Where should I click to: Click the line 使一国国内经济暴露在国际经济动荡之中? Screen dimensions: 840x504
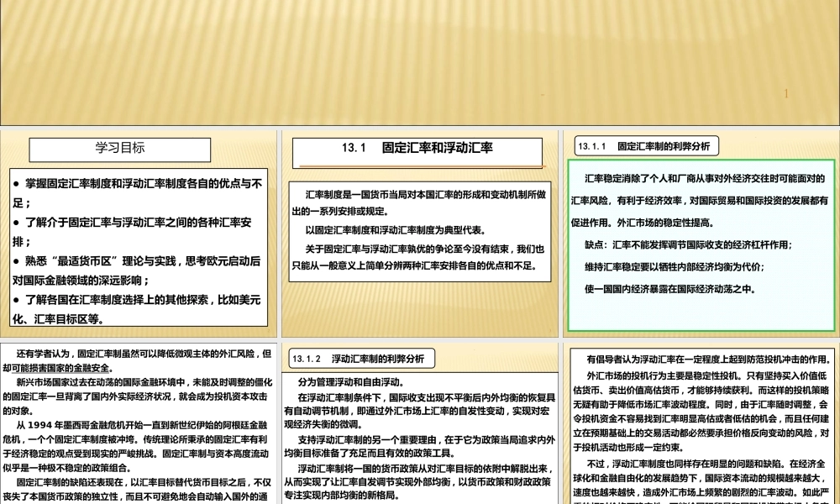[x=670, y=289]
